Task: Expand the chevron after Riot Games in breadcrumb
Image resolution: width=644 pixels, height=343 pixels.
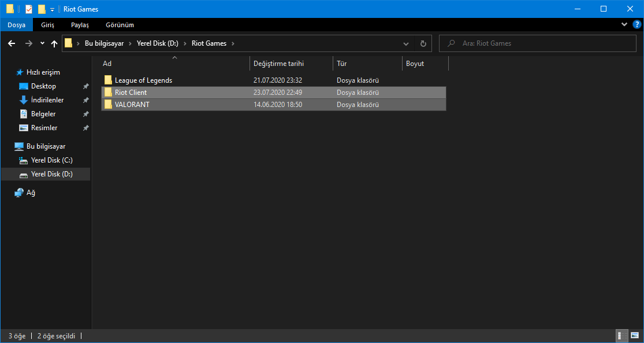Action: point(234,43)
